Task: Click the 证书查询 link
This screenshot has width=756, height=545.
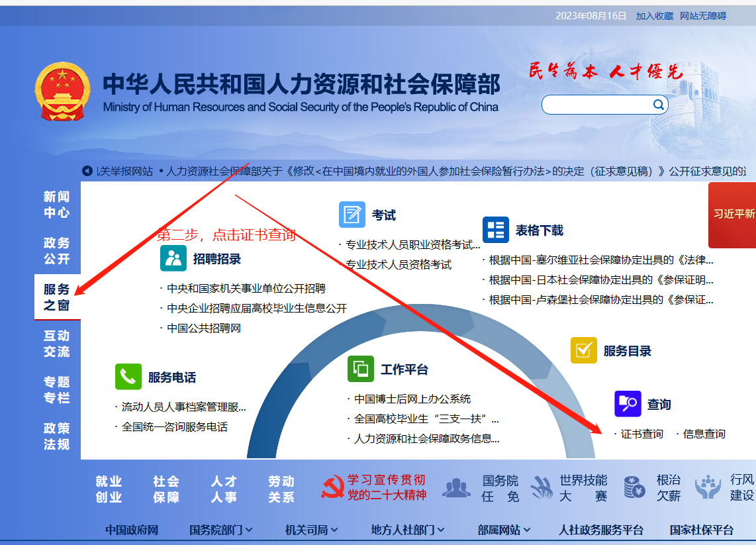Action: (x=641, y=434)
